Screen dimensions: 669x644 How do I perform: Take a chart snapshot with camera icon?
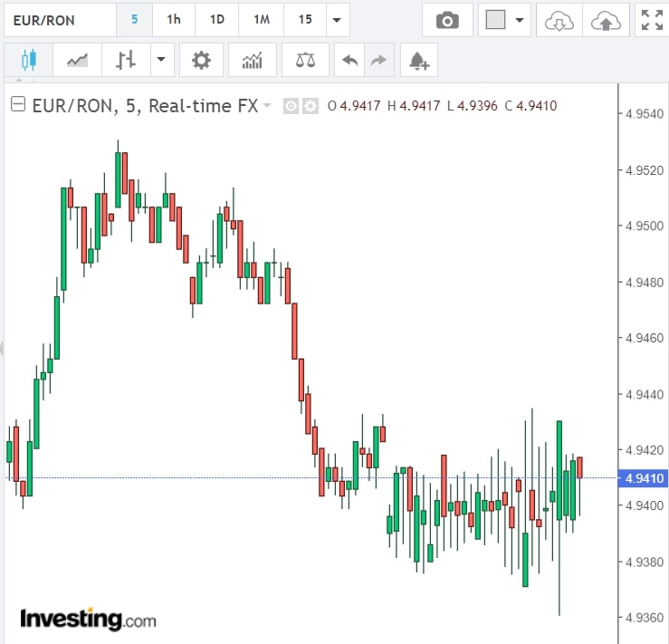447,20
